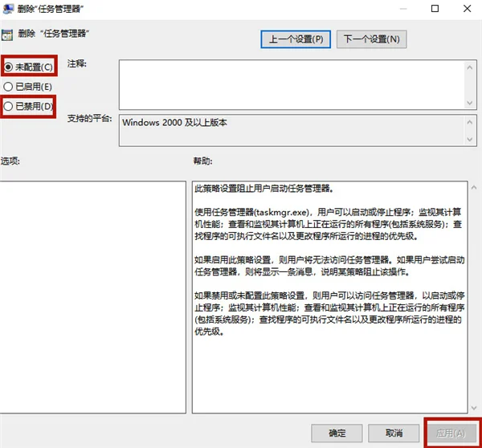
Task: Click the paragraph starting 如果启用此策略设置
Action: pos(329,266)
